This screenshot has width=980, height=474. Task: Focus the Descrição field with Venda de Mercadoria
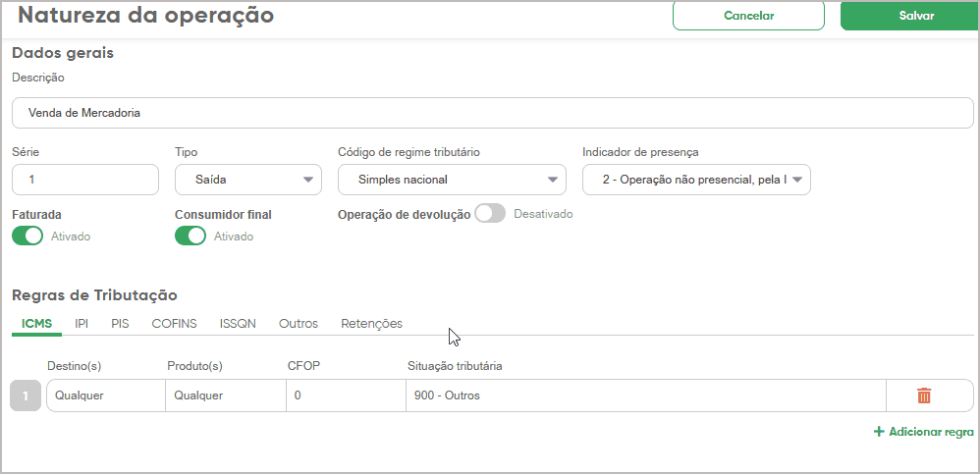coord(493,113)
